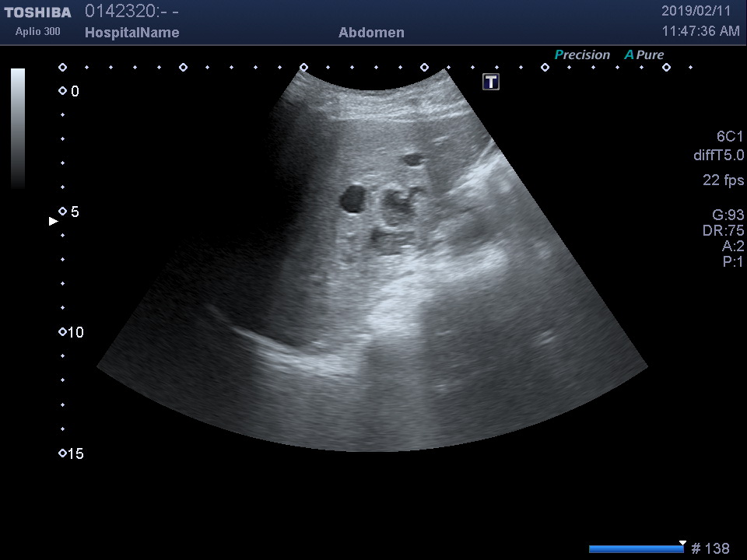Click the 'HospitalName' text
747x560 pixels.
[132, 33]
